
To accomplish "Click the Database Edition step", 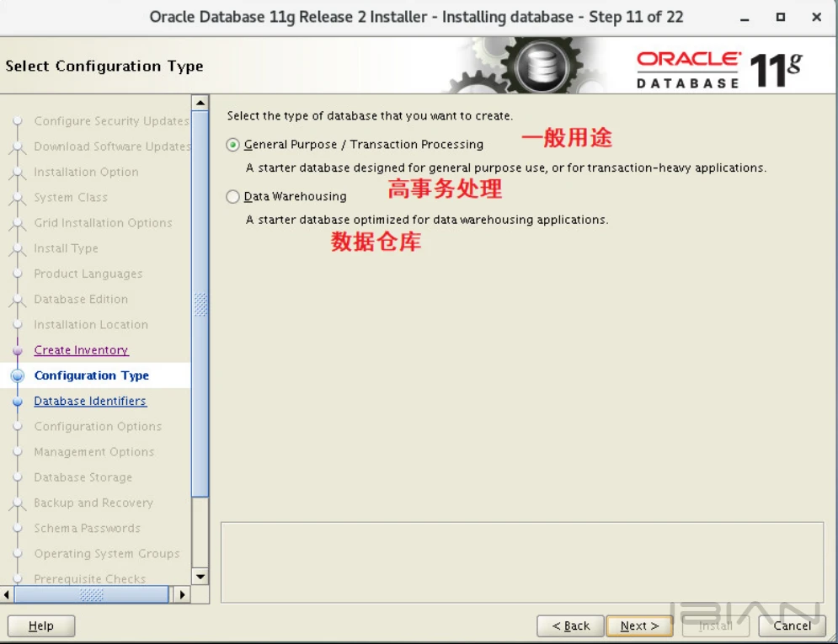I will 81,299.
